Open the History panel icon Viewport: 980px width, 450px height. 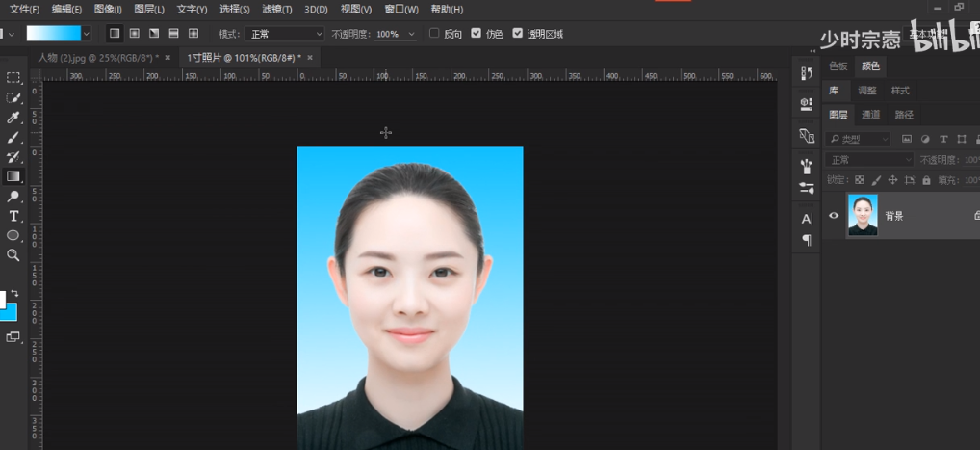coord(807,73)
